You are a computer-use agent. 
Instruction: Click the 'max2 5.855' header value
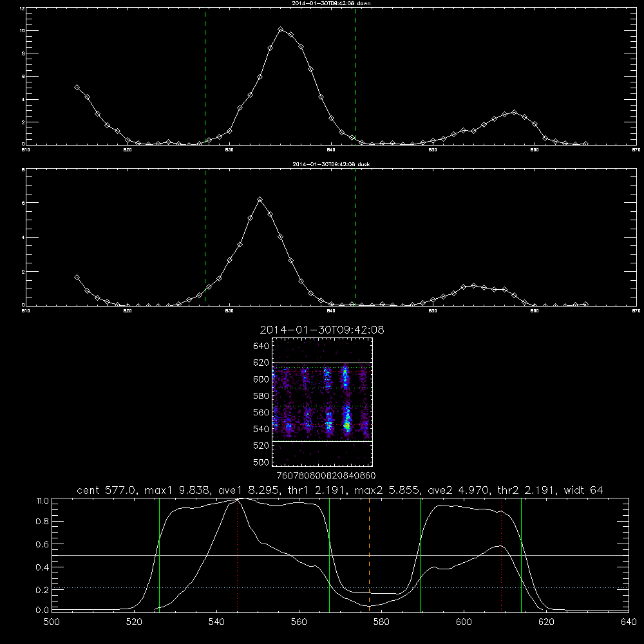386,490
